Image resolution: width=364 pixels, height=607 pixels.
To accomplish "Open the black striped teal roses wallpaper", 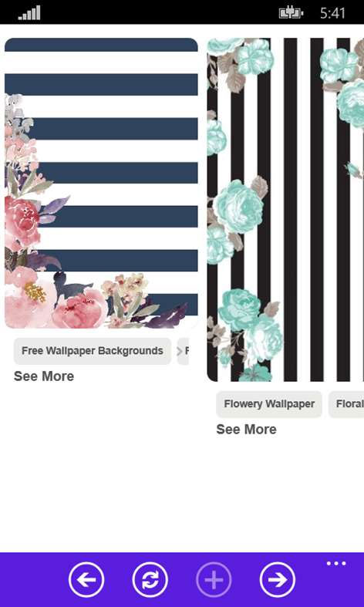I will [x=285, y=210].
